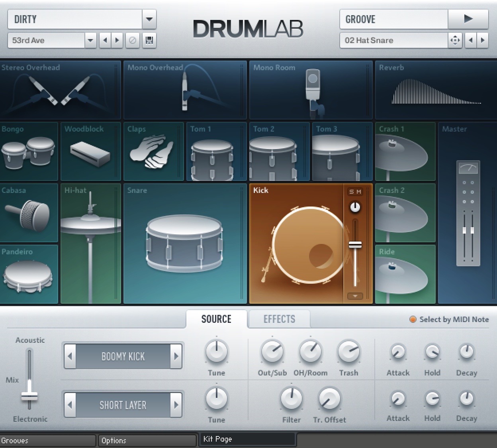The width and height of the screenshot is (497, 448).
Task: Open the 53rd Ave preset dropdown
Action: click(91, 40)
